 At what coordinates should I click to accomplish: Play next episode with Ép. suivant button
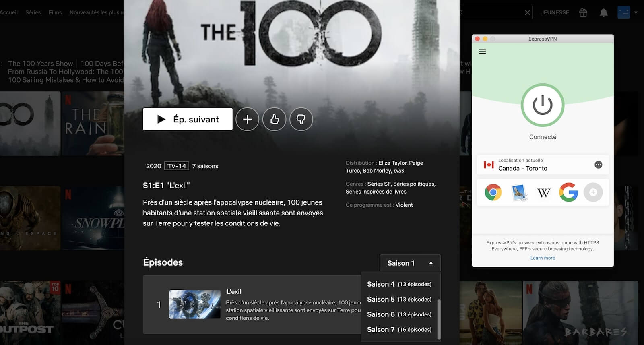click(x=188, y=119)
